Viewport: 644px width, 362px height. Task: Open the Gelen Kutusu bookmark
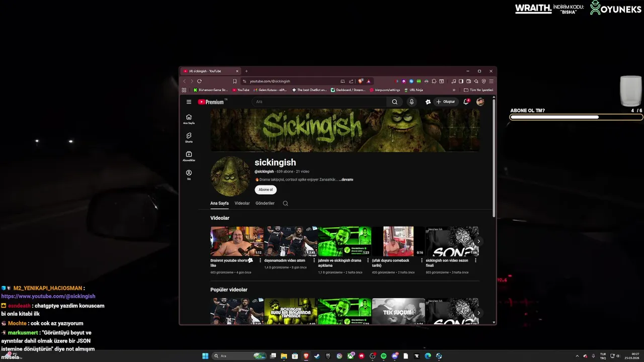(x=270, y=90)
